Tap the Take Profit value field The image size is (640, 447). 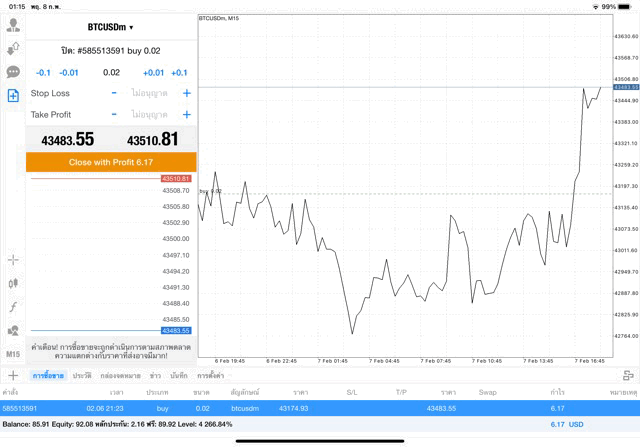click(x=150, y=114)
